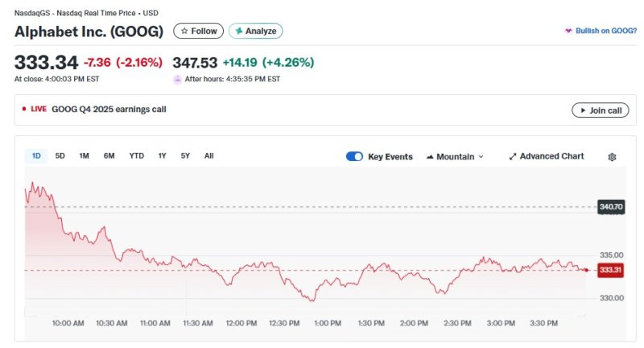View the 1Y price range
The height and width of the screenshot is (348, 644).
pyautogui.click(x=162, y=155)
